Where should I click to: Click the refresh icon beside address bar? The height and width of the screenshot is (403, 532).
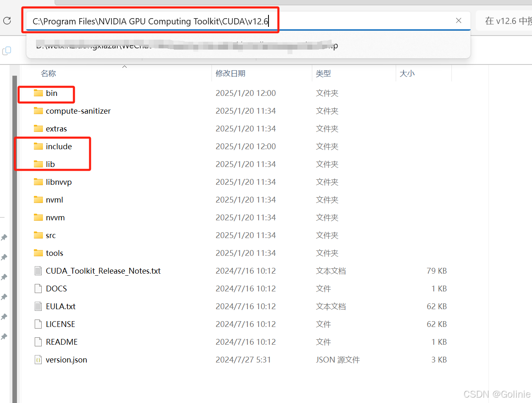(x=7, y=21)
